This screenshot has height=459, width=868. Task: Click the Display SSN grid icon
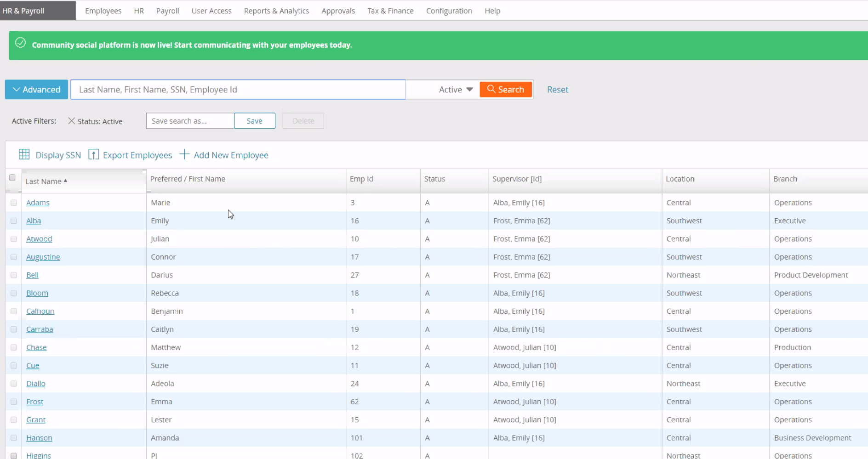pos(24,154)
